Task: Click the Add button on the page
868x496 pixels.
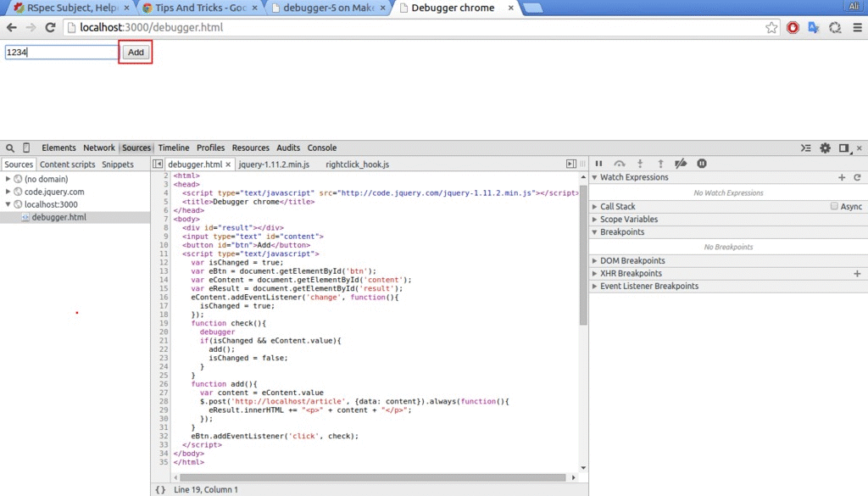Action: [x=135, y=52]
